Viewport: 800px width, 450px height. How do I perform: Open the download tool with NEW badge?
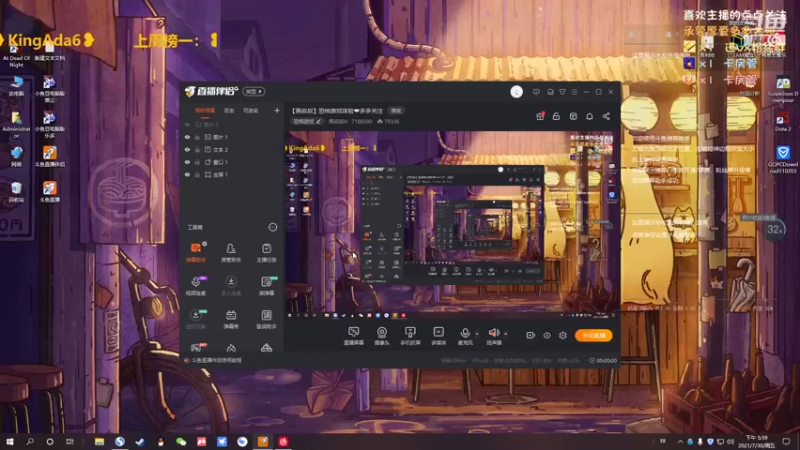[196, 319]
